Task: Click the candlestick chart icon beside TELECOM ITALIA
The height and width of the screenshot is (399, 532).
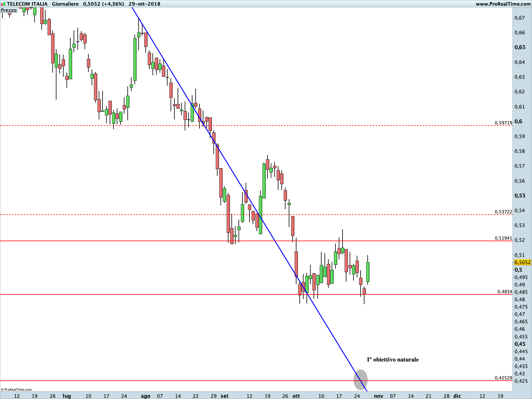Action: (3, 4)
